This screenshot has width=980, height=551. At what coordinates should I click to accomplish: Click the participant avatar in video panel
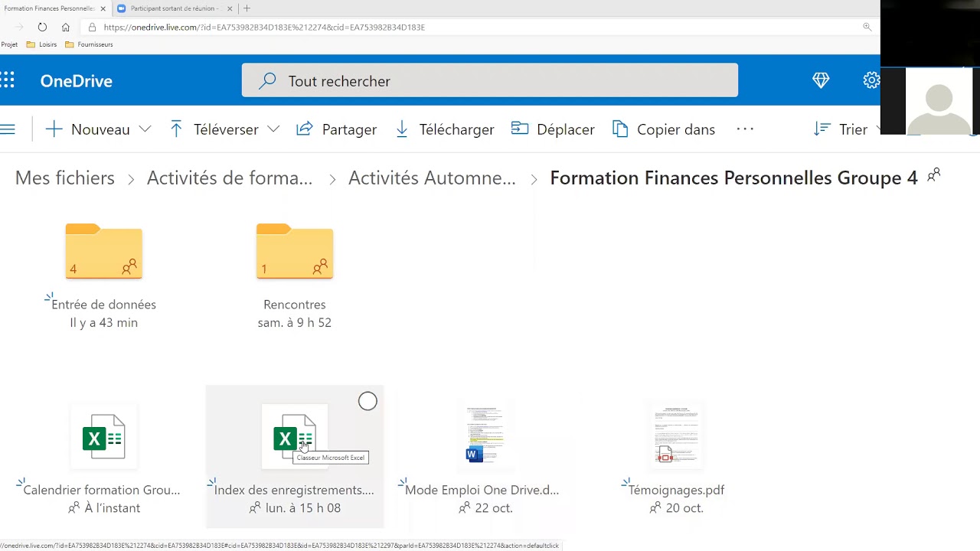tap(939, 101)
